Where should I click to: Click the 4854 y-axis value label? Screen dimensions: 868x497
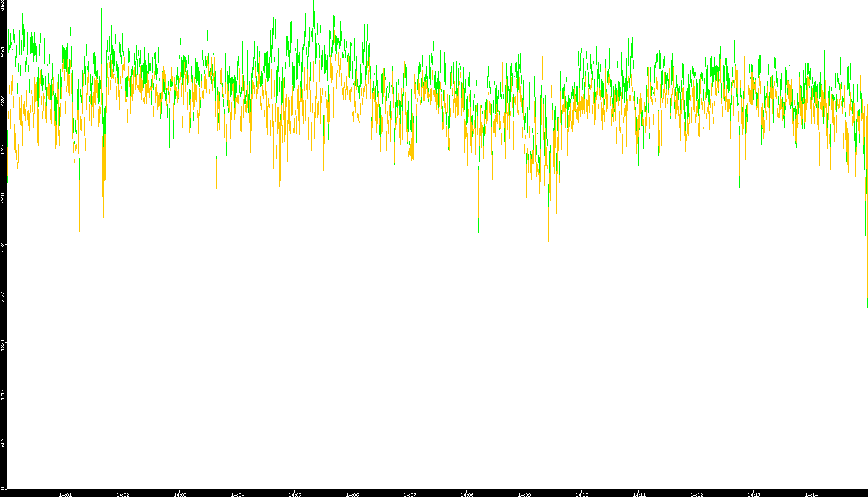tap(3, 100)
